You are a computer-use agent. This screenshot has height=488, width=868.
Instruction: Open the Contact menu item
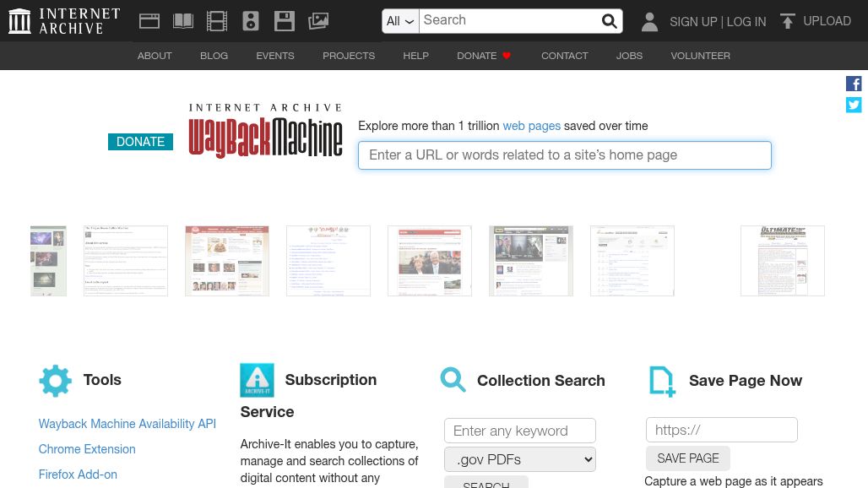[x=565, y=56]
